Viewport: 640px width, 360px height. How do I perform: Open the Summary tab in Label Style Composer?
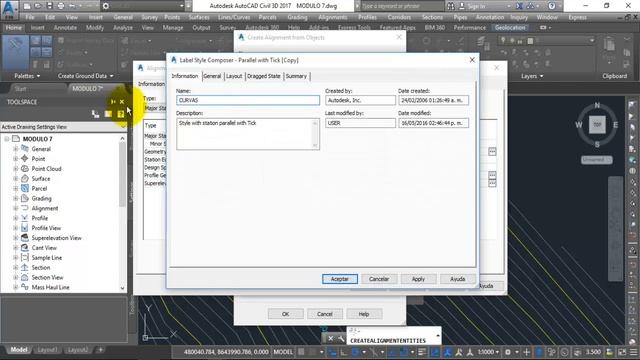296,76
